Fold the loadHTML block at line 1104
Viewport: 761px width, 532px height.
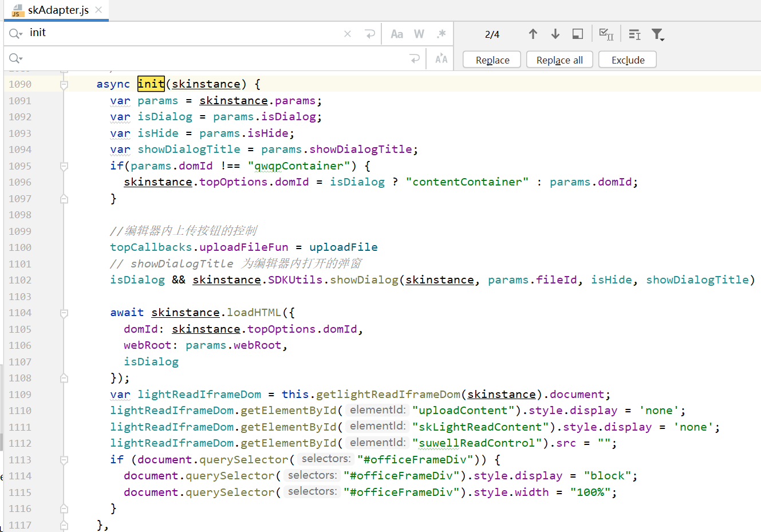pyautogui.click(x=64, y=313)
